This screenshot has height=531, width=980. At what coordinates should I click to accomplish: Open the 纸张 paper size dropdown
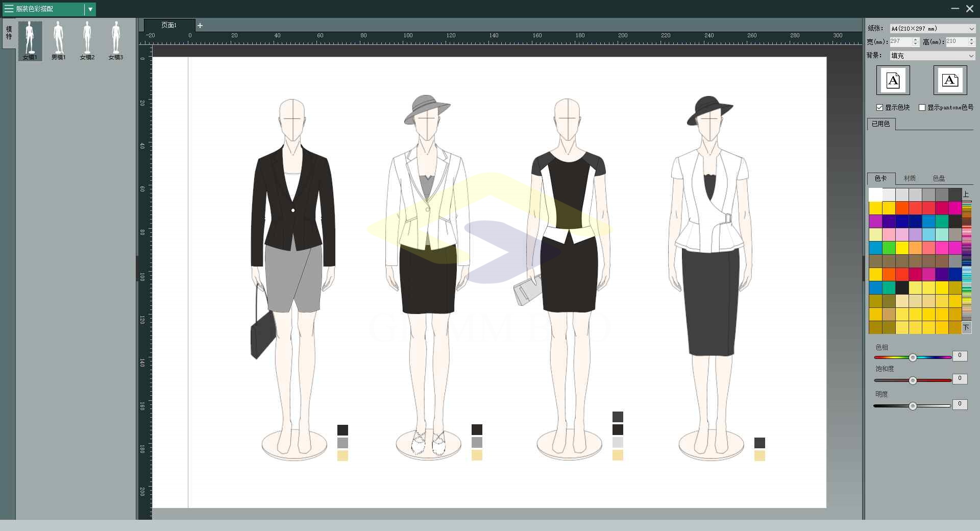pyautogui.click(x=932, y=29)
